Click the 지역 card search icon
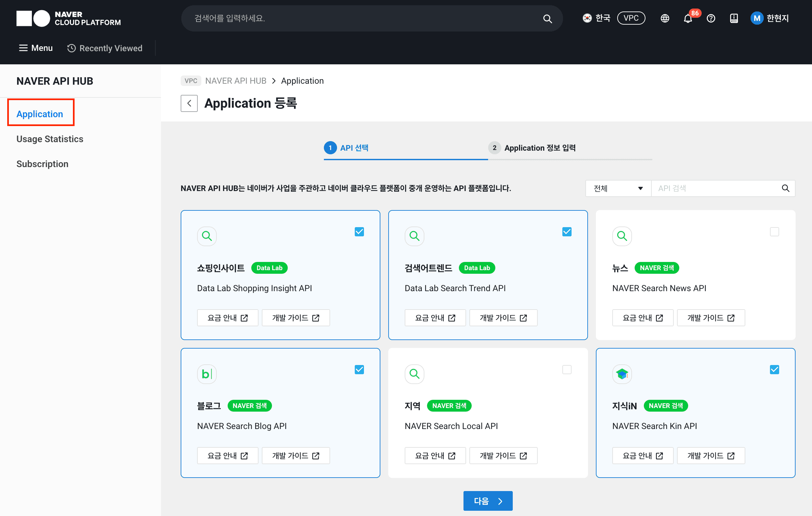Screen dimensions: 812x516 (x=415, y=374)
